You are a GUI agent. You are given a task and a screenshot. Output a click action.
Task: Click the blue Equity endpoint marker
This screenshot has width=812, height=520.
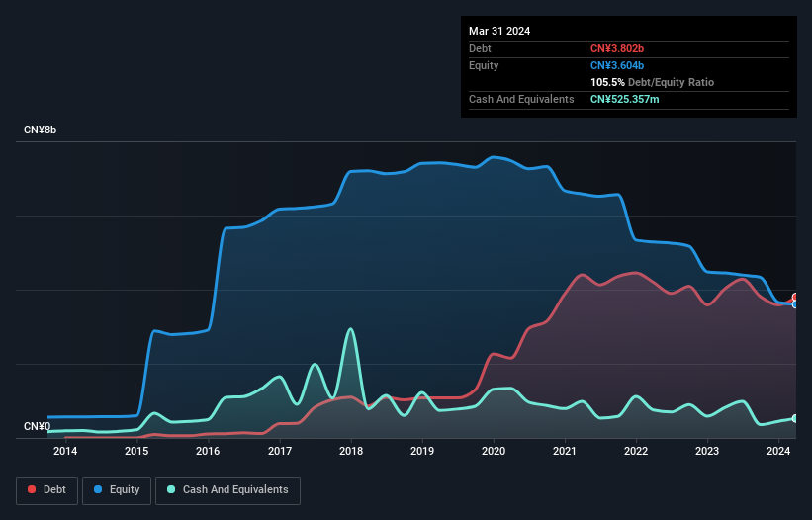pyautogui.click(x=795, y=304)
